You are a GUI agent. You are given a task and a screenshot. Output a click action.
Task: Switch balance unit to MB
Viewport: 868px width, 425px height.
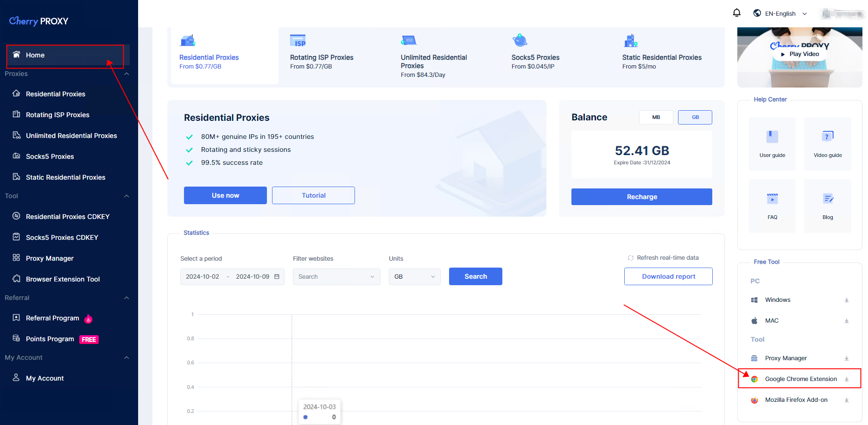(656, 118)
